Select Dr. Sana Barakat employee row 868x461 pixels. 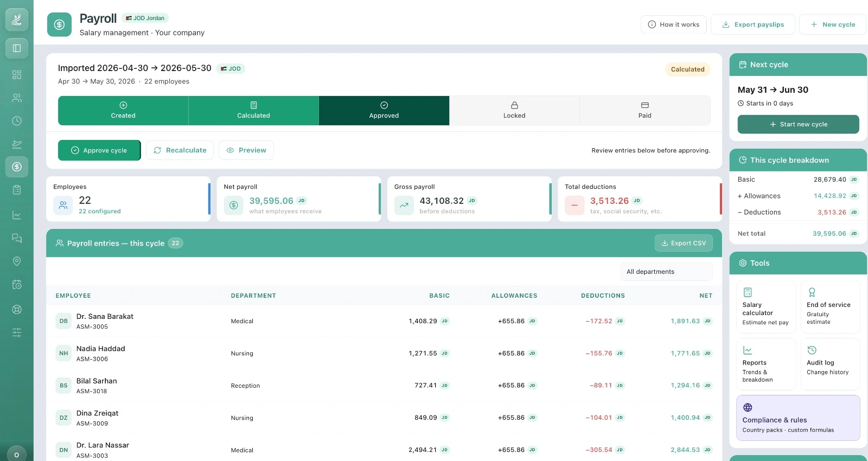384,321
